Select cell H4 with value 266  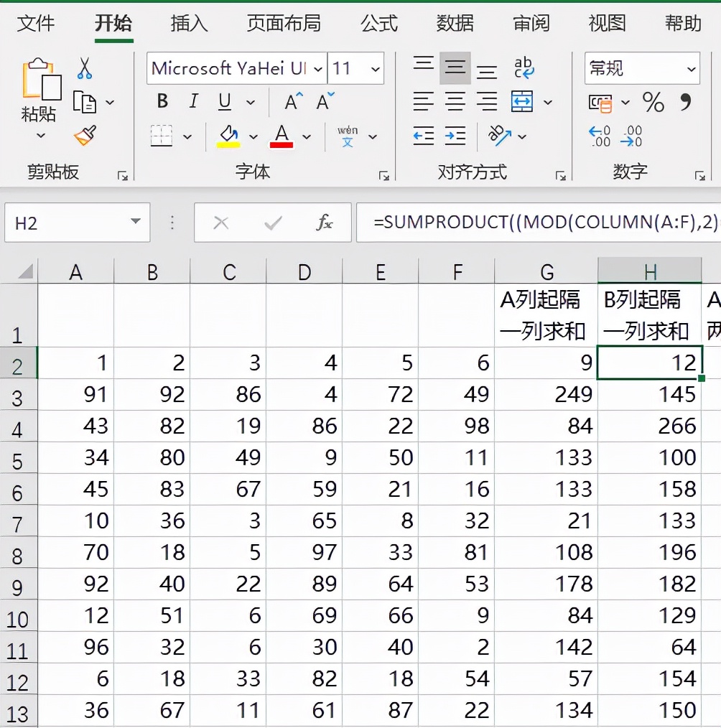(649, 426)
